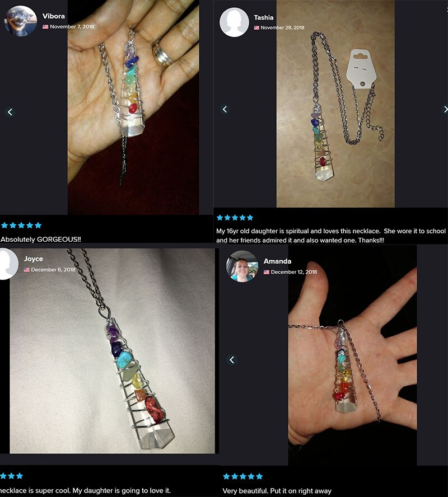Click the US flag beside November 7, 2018
Viewport: 448px width, 497px height.
(x=45, y=27)
